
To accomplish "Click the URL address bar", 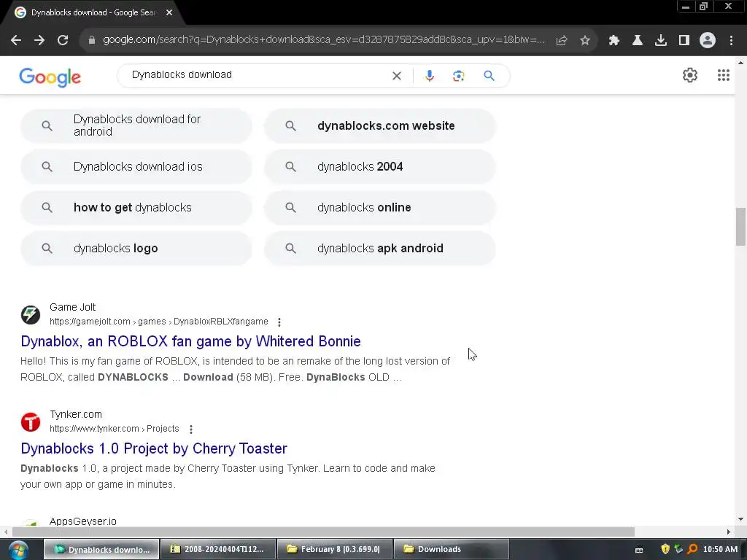I will click(324, 40).
